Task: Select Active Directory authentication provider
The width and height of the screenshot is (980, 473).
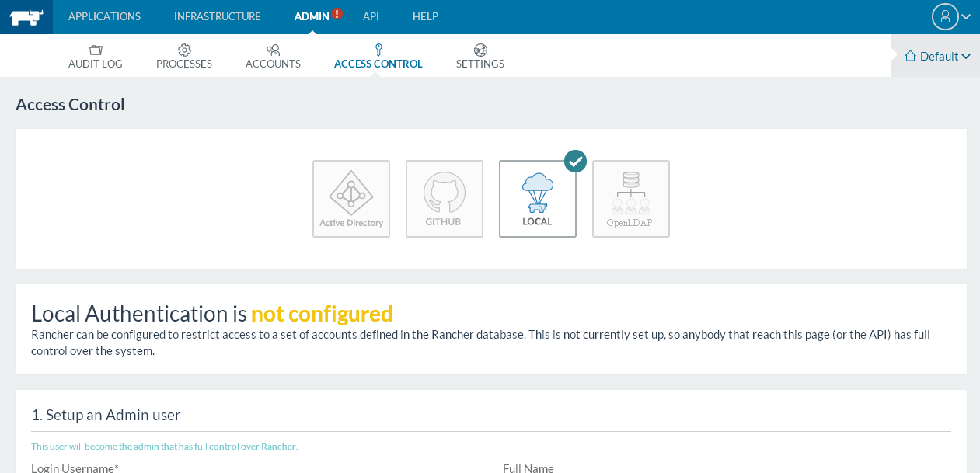Action: pyautogui.click(x=351, y=199)
